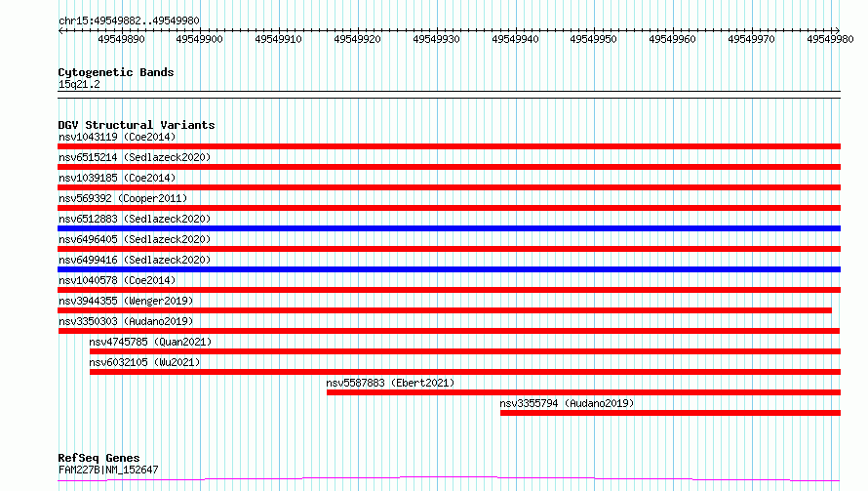
Task: Open variant nsv1040578 (Coe2014) label
Action: pyautogui.click(x=117, y=280)
